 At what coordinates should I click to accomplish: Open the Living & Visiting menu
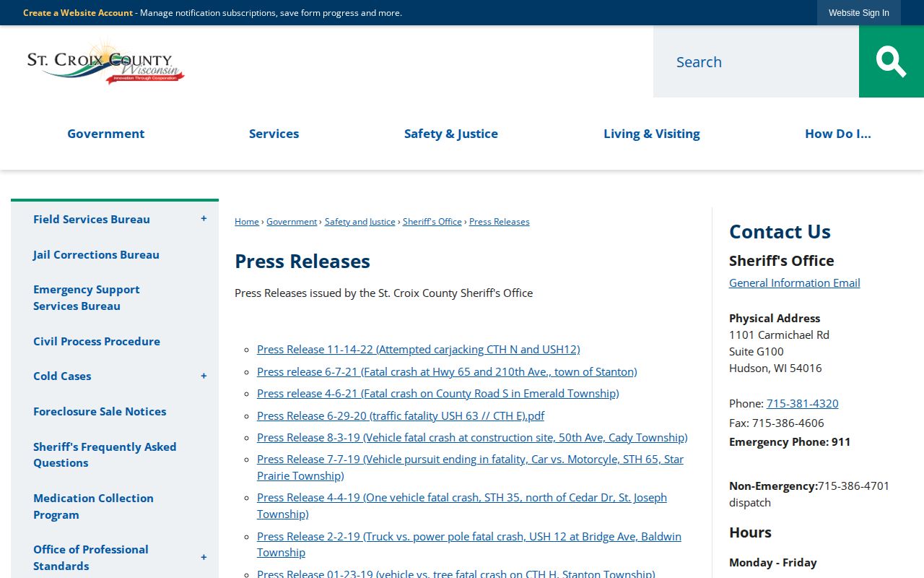652,134
